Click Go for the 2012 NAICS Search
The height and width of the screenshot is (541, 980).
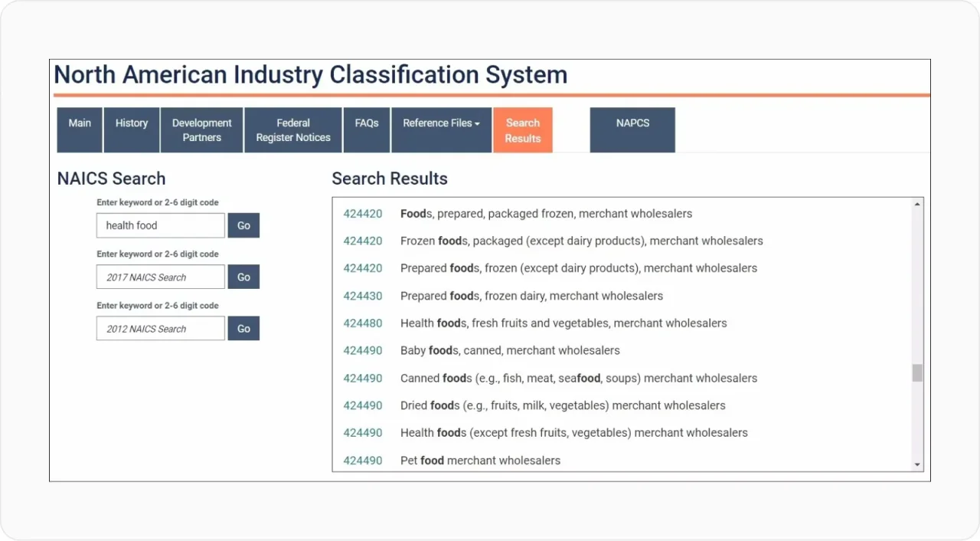pos(243,328)
